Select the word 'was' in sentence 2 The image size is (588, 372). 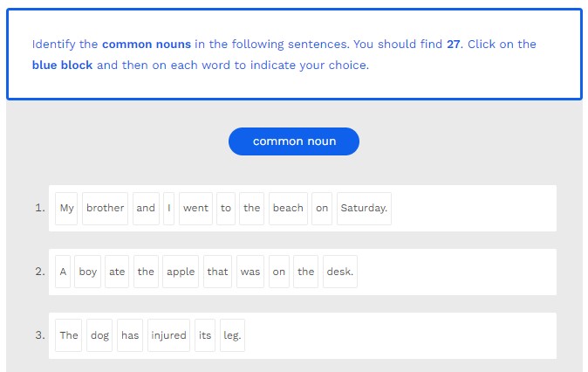click(x=250, y=272)
